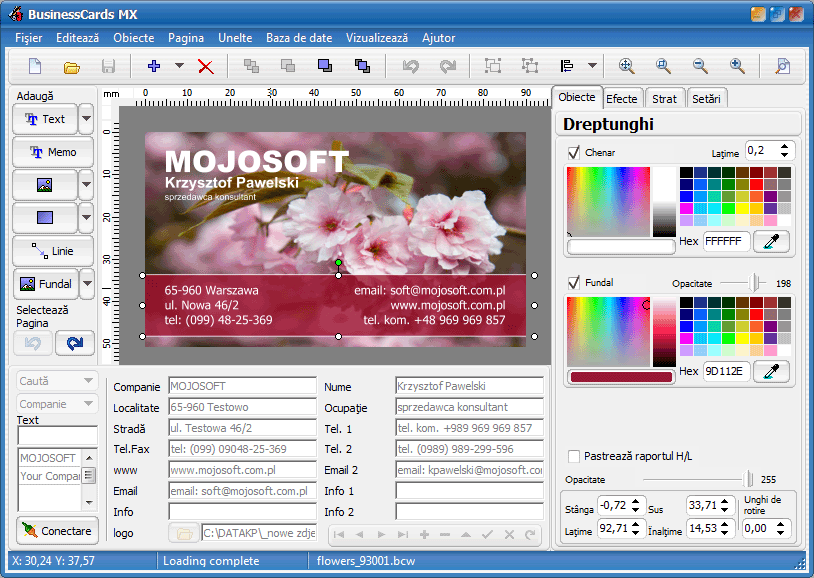Increase the Unghi de rotire value
Image resolution: width=814 pixels, height=578 pixels.
780,525
